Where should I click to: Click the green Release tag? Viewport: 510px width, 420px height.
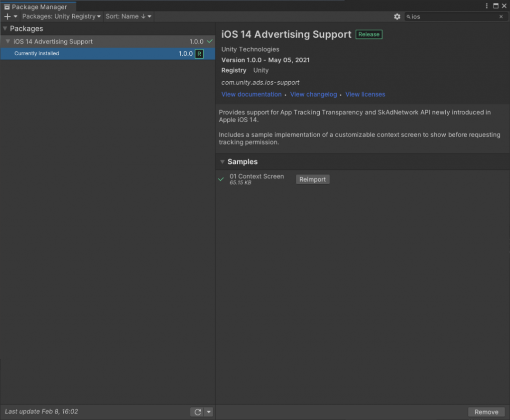pos(369,34)
